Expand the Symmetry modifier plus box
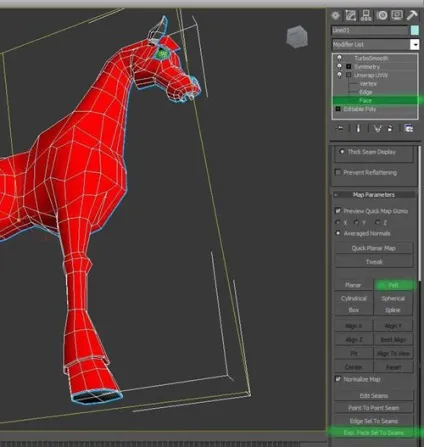The height and width of the screenshot is (447, 424). click(x=349, y=66)
